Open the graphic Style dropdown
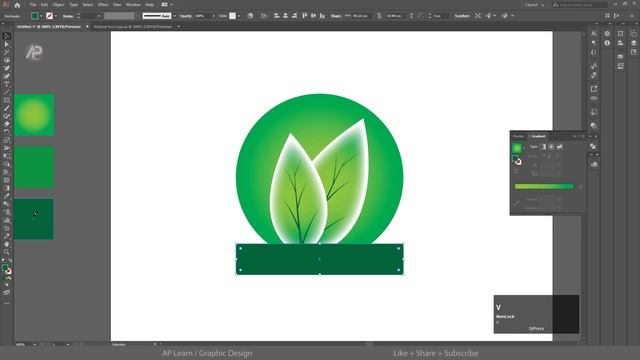 238,16
